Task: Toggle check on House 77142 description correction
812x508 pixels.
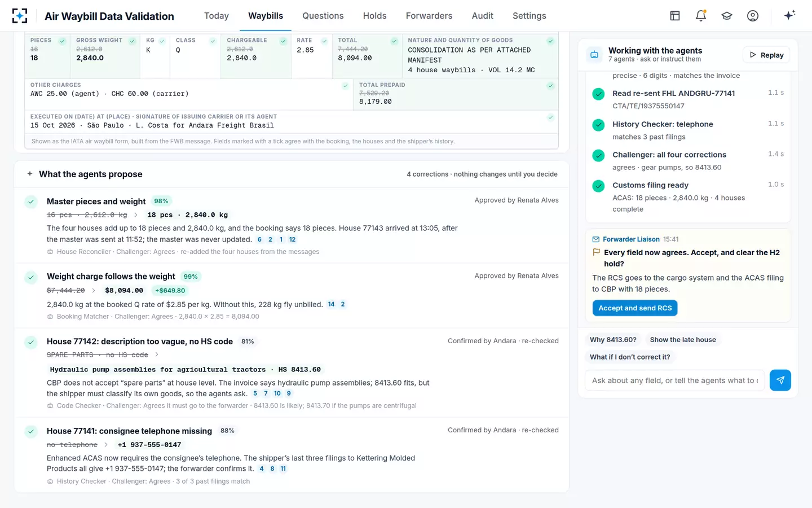Action: [31, 342]
